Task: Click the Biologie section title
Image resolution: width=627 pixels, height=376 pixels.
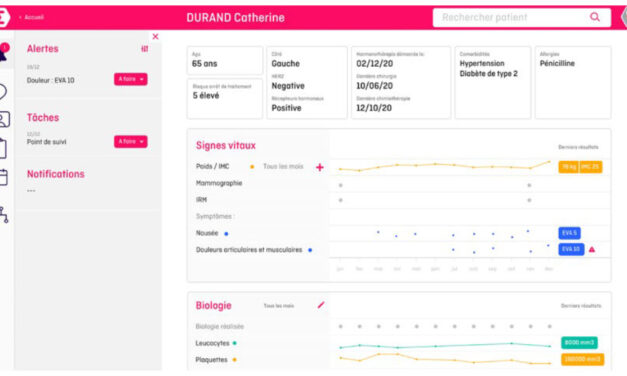Action: tap(214, 306)
